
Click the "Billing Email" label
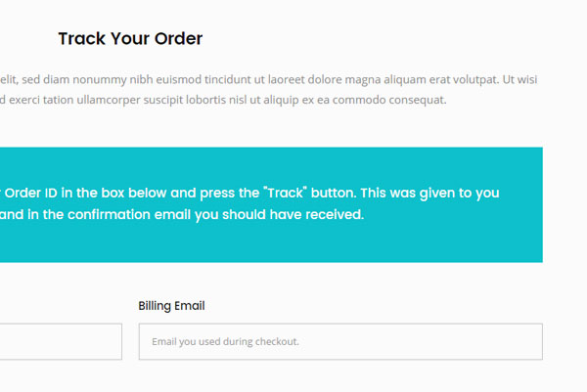[171, 306]
